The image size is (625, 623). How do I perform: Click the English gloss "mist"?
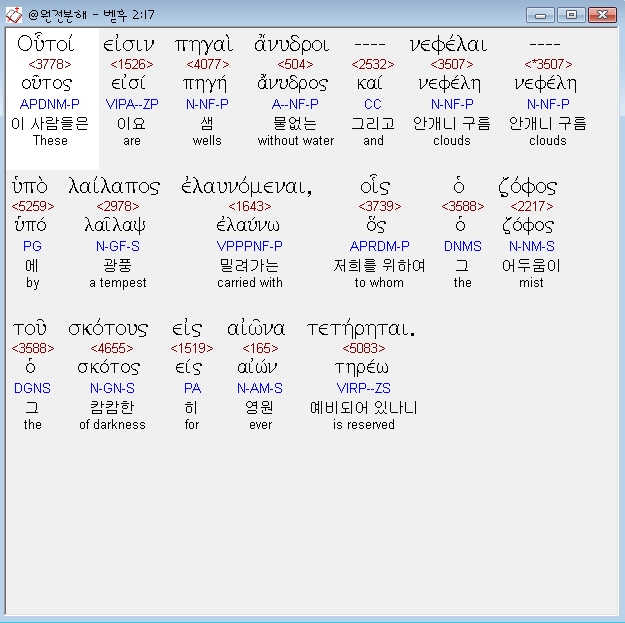[x=531, y=283]
